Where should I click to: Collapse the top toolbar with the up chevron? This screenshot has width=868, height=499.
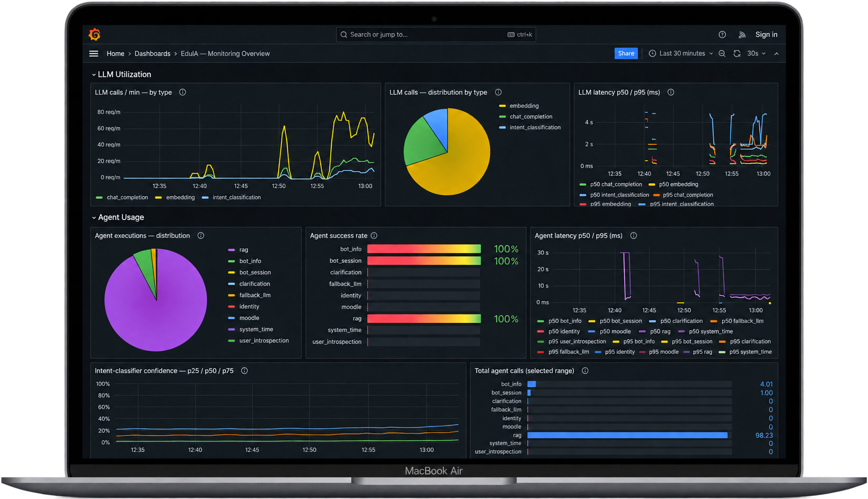click(777, 54)
